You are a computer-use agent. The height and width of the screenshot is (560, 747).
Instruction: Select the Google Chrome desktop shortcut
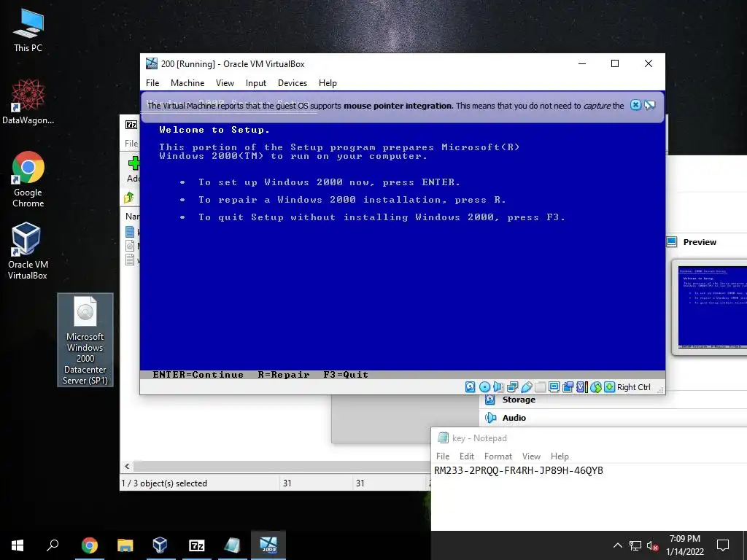coord(28,179)
